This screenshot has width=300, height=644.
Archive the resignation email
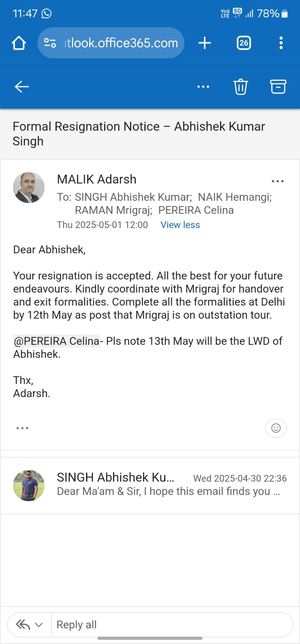277,87
